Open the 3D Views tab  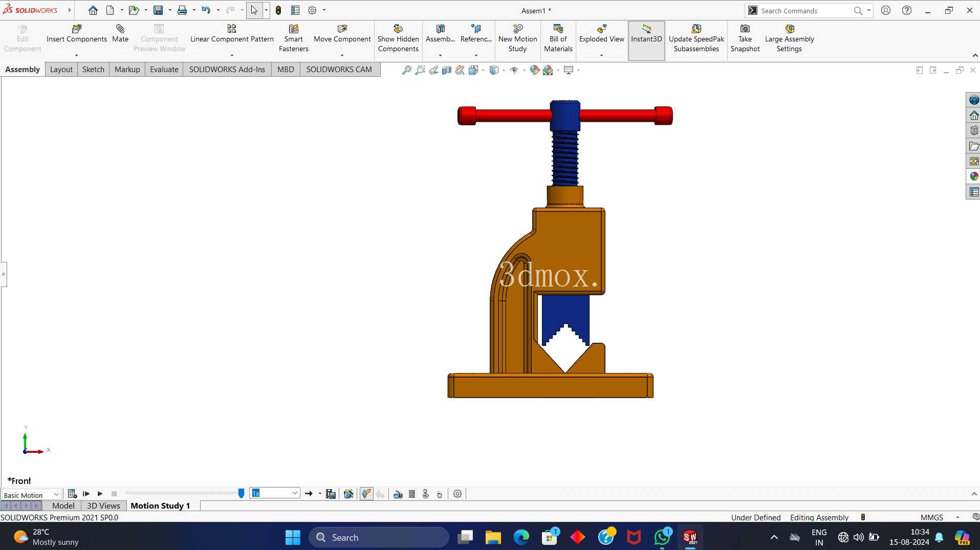[103, 505]
